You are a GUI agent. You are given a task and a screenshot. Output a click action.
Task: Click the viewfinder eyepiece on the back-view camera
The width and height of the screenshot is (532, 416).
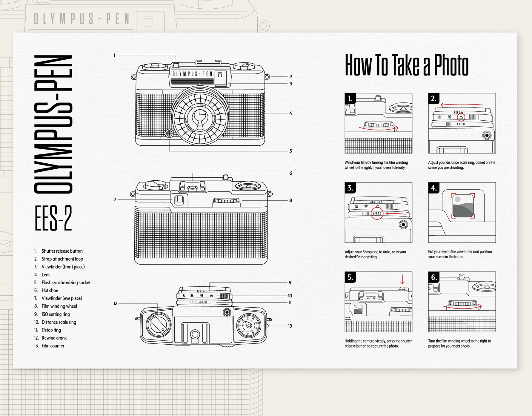179,199
